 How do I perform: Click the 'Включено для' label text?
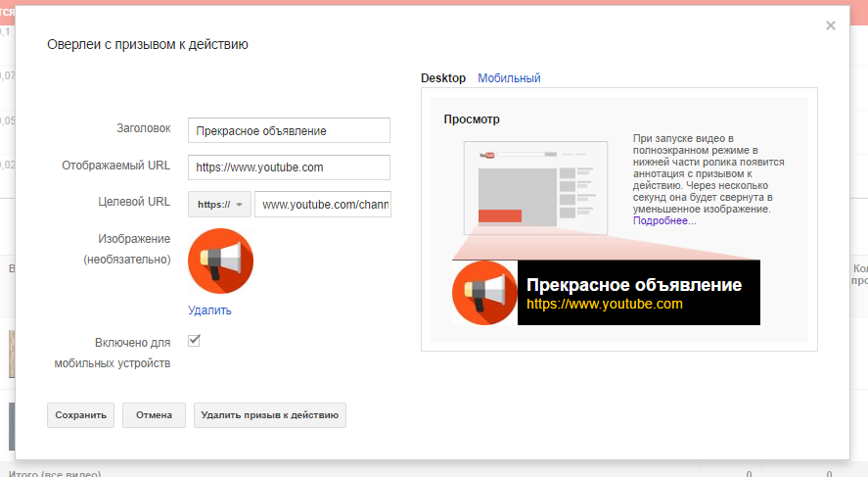point(133,343)
